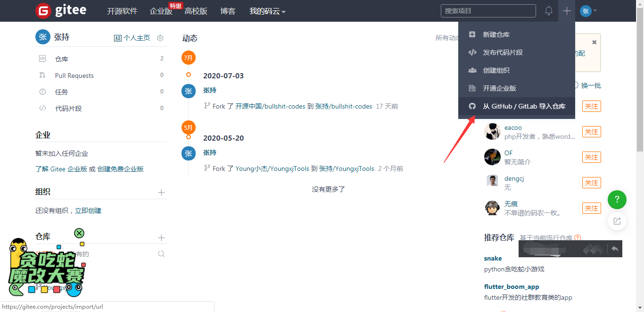Open the user avatar menu in header
This screenshot has width=644, height=312.
[588, 11]
